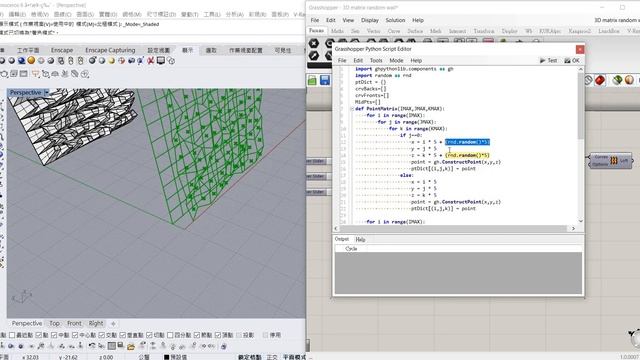
Task: Click the green preview icon on Grasshopper canvas toolbar
Action: pyautogui.click(x=617, y=80)
